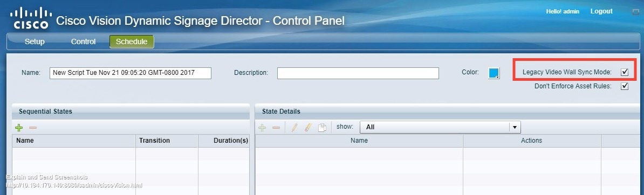The width and height of the screenshot is (644, 195).
Task: Click the Name column header in Sequential States
Action: (x=74, y=141)
